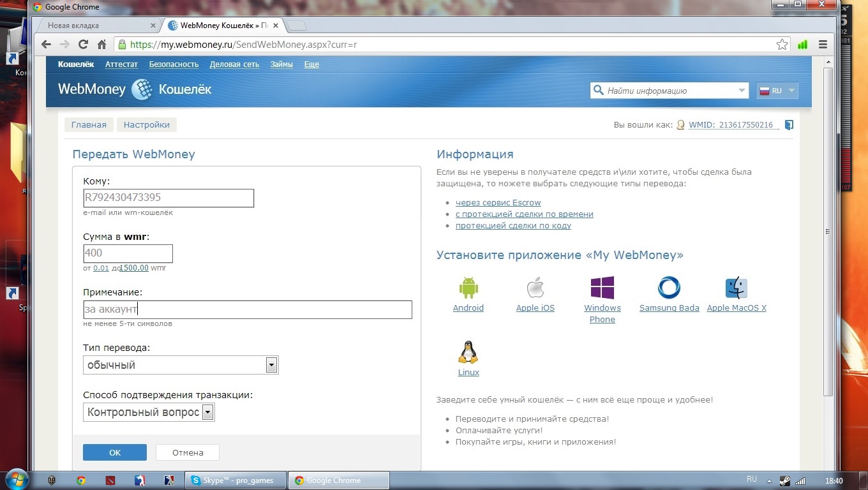Click the 1500.00 maximum amount link
Viewport: 868px width, 490px height.
click(x=134, y=268)
